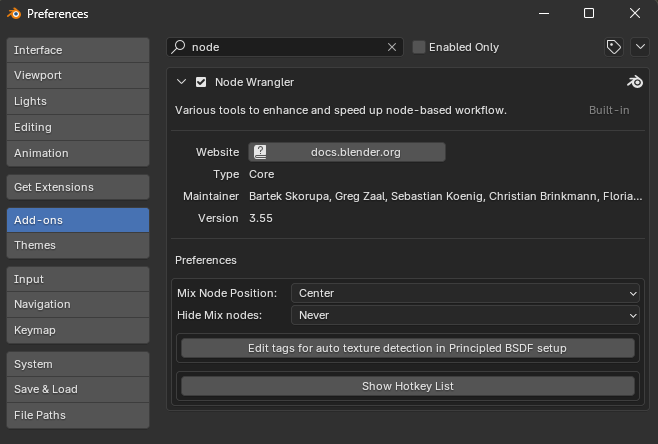Click the search magnifier icon
The image size is (658, 444).
tap(178, 47)
